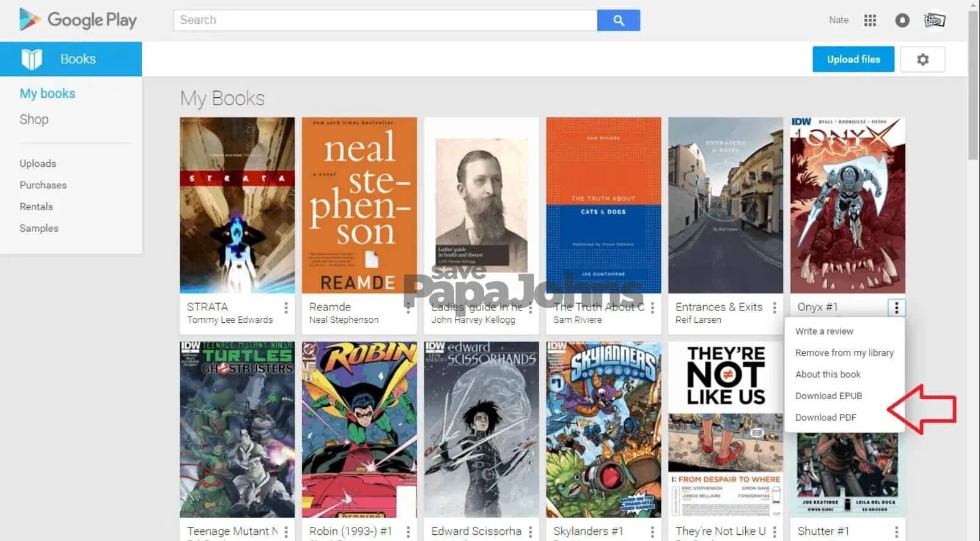Select Remove from my library
The image size is (980, 541).
(844, 353)
